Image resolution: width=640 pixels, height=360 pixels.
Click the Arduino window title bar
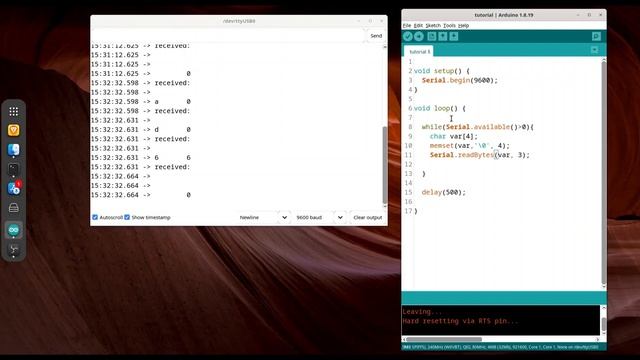click(504, 15)
